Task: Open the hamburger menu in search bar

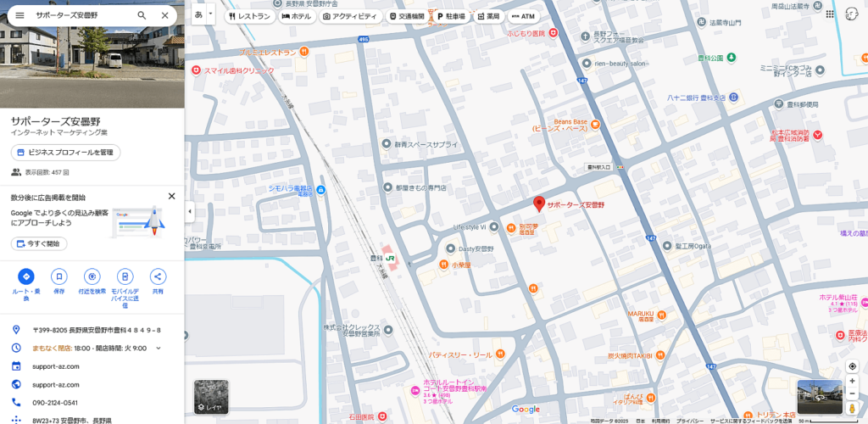Action: pos(20,15)
